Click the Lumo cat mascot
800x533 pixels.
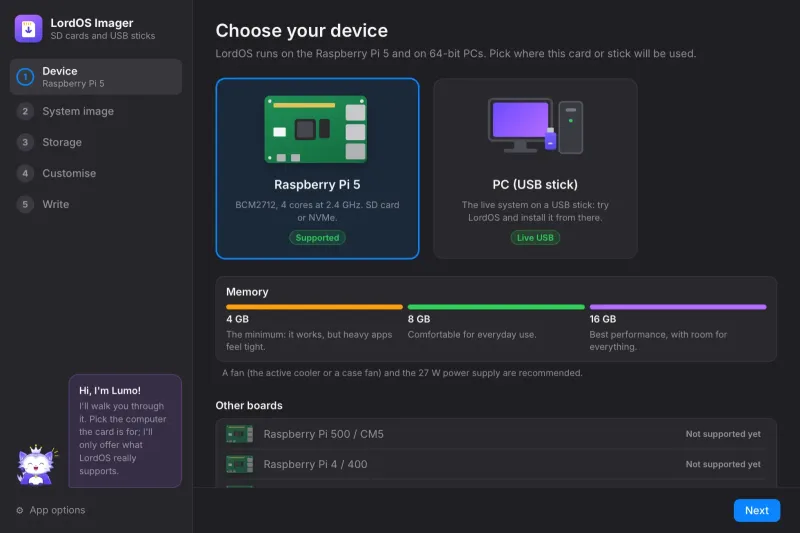click(36, 465)
